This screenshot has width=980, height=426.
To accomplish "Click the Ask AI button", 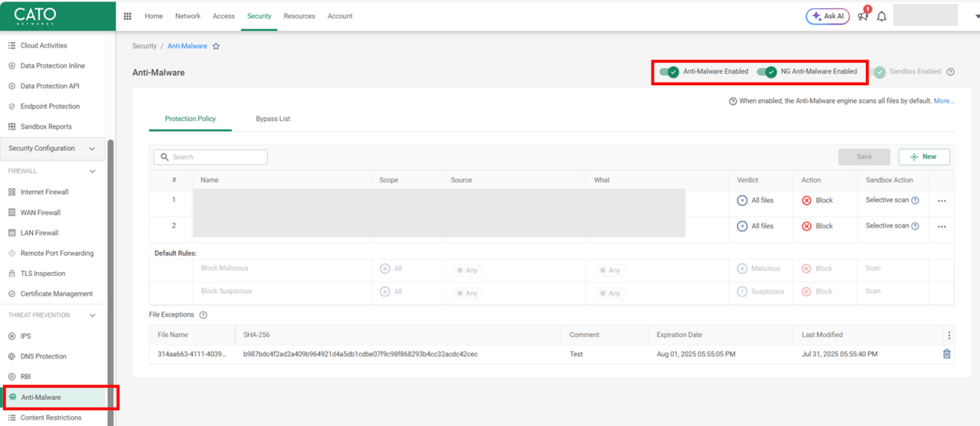I will tap(828, 16).
